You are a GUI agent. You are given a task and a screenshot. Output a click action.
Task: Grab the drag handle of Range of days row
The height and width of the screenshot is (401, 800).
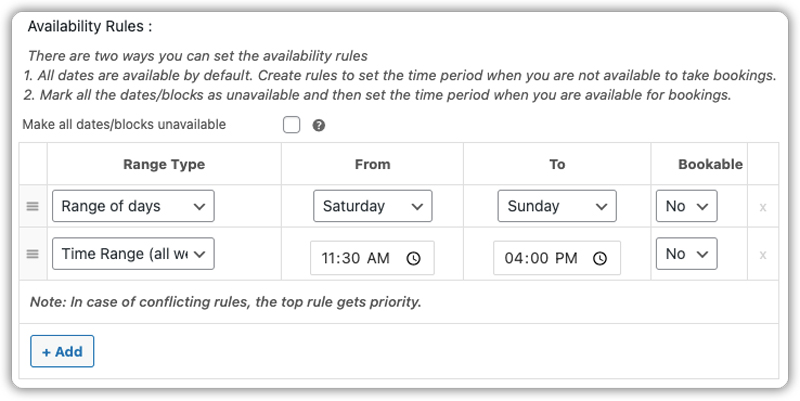pyautogui.click(x=33, y=206)
